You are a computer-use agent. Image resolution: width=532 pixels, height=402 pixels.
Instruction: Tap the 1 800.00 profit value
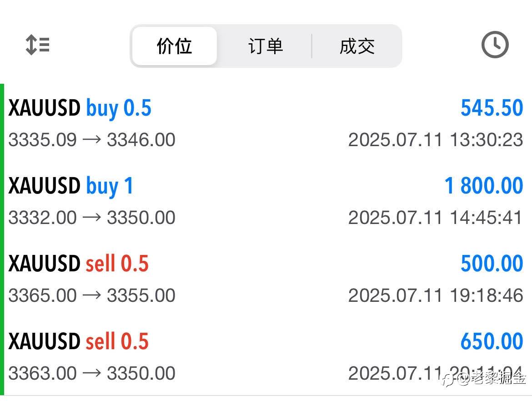(484, 186)
